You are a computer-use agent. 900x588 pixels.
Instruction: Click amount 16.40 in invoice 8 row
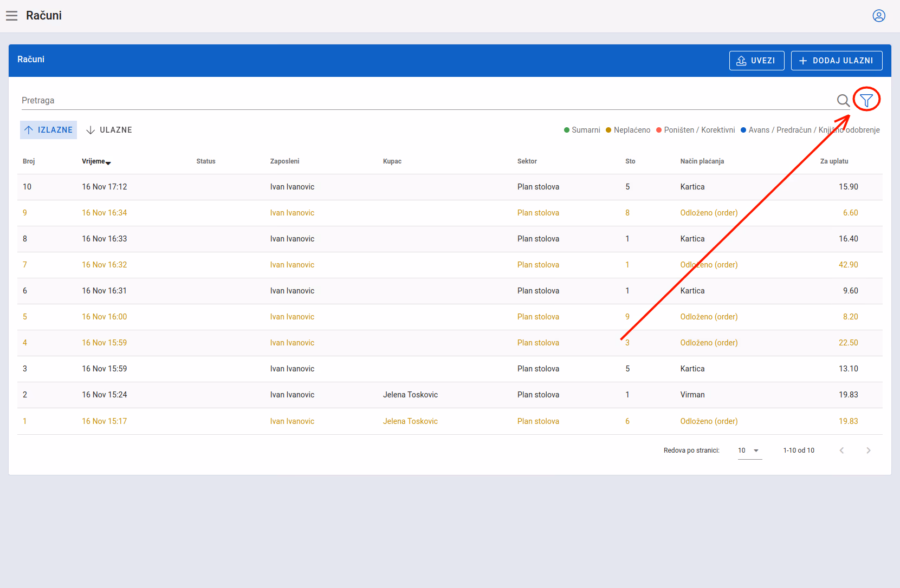pos(849,239)
